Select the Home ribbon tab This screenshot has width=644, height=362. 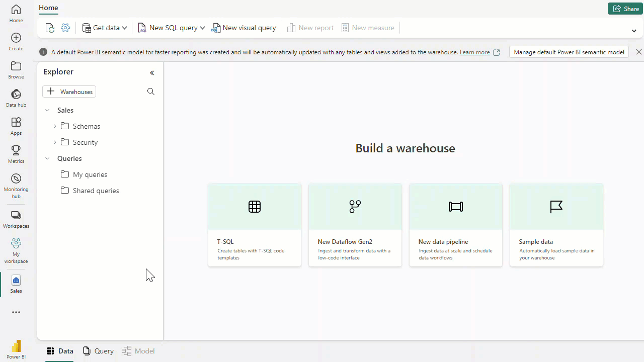[48, 8]
